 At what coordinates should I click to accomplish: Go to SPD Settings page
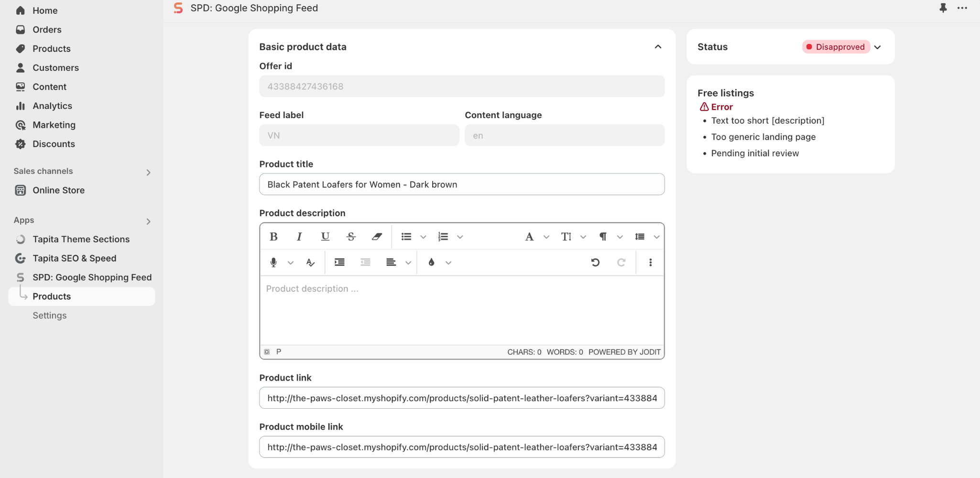coord(50,315)
